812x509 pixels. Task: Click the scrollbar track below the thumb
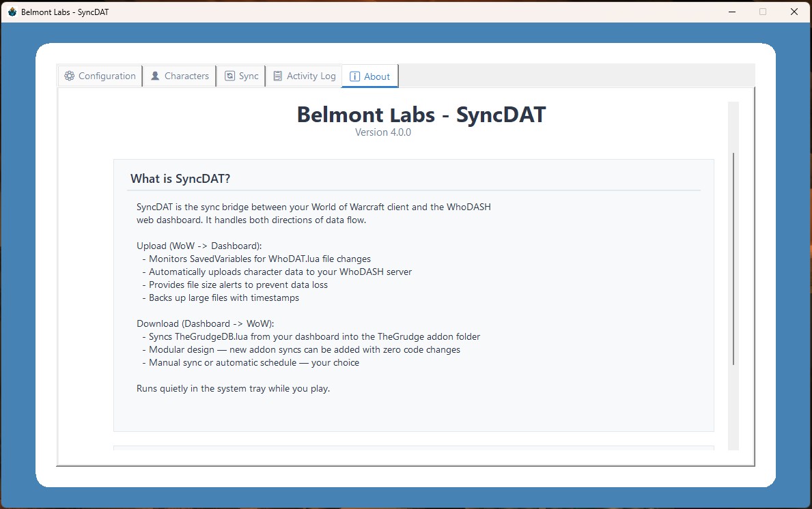733,409
